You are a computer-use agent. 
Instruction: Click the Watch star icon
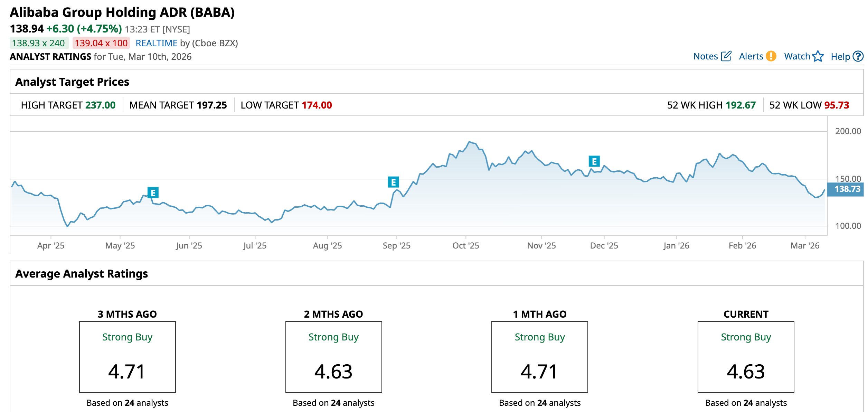pos(818,56)
